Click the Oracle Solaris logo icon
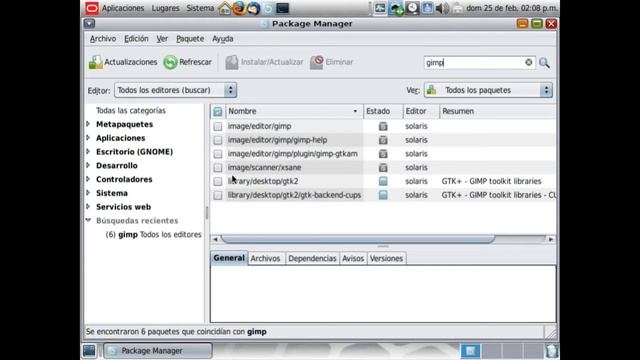640x360 pixels. coord(91,8)
